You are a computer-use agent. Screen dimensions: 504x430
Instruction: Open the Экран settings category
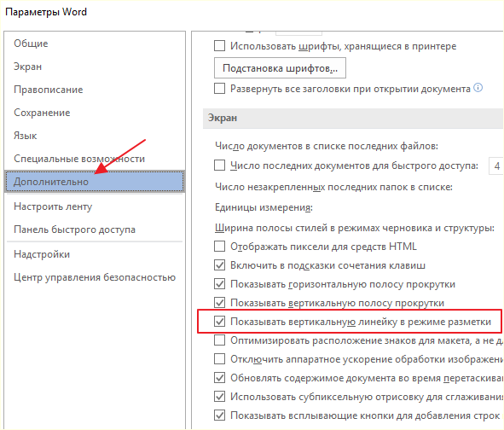pyautogui.click(x=27, y=67)
